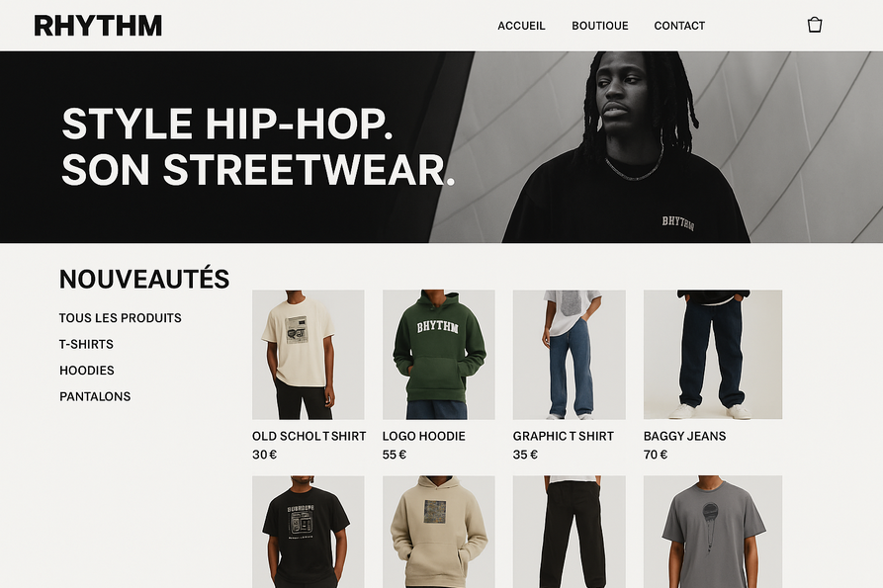Filter products by HOODIES
The width and height of the screenshot is (883, 588).
[87, 371]
